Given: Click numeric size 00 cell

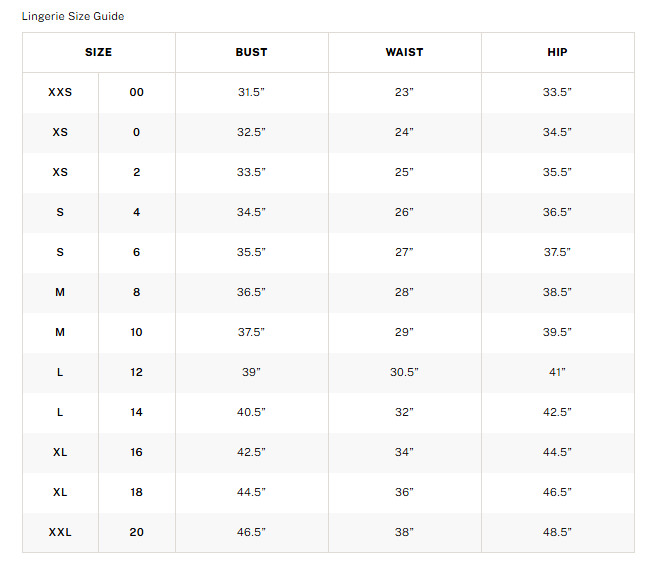Looking at the screenshot, I should [x=137, y=92].
